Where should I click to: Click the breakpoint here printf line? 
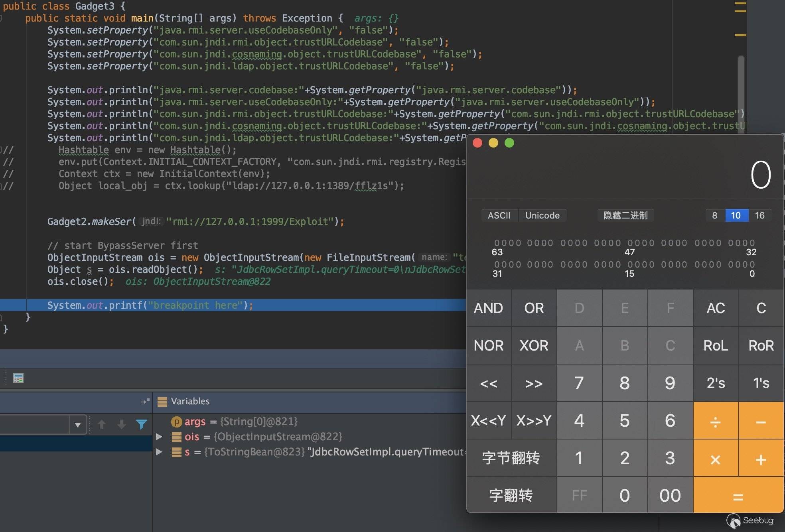point(150,305)
